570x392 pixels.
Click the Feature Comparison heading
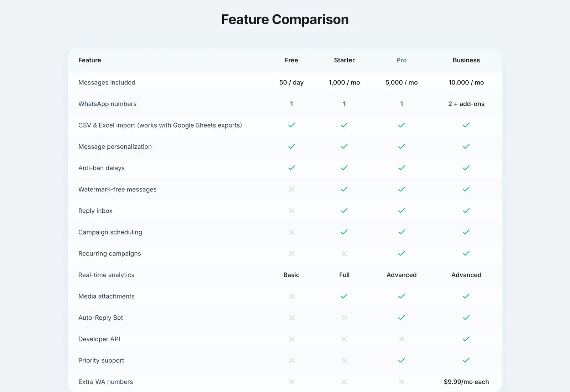click(x=285, y=19)
